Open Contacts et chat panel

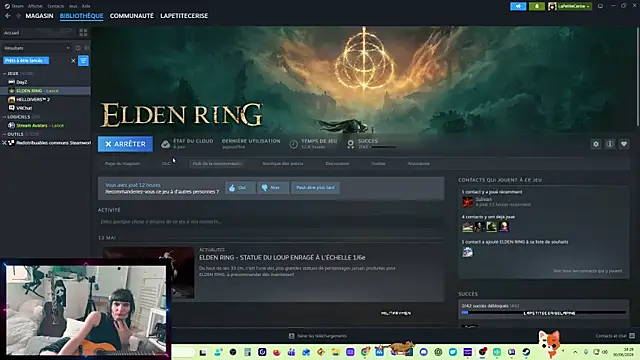(615, 336)
